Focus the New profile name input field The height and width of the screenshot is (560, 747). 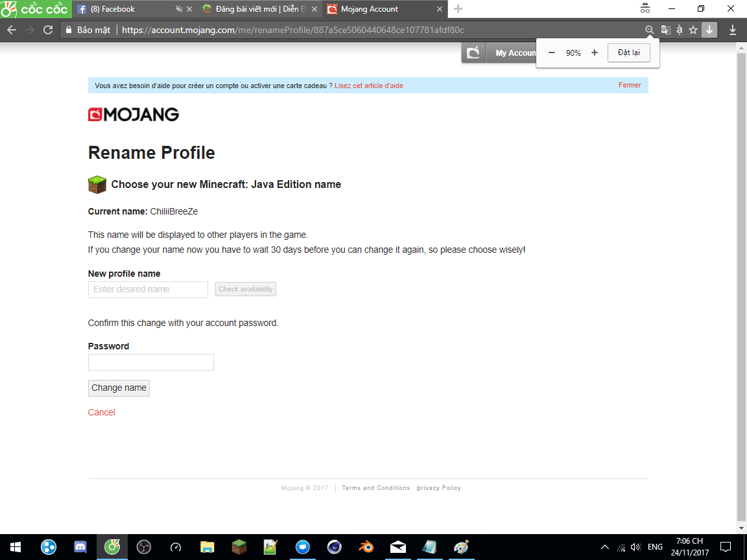(x=148, y=290)
